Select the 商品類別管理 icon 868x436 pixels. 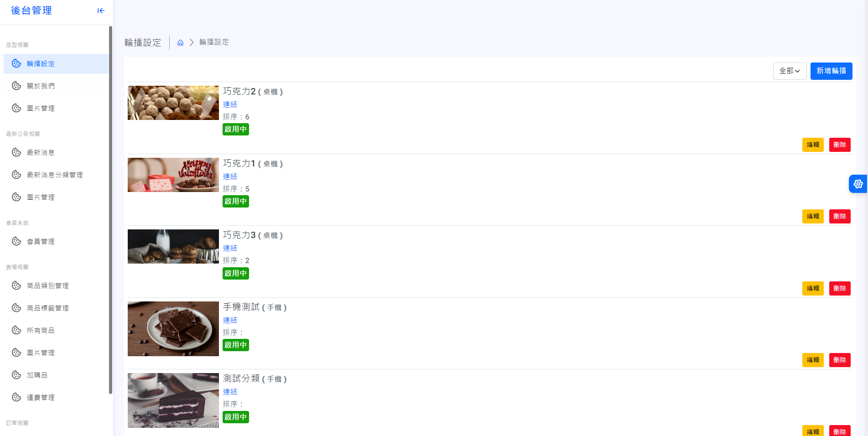point(16,285)
